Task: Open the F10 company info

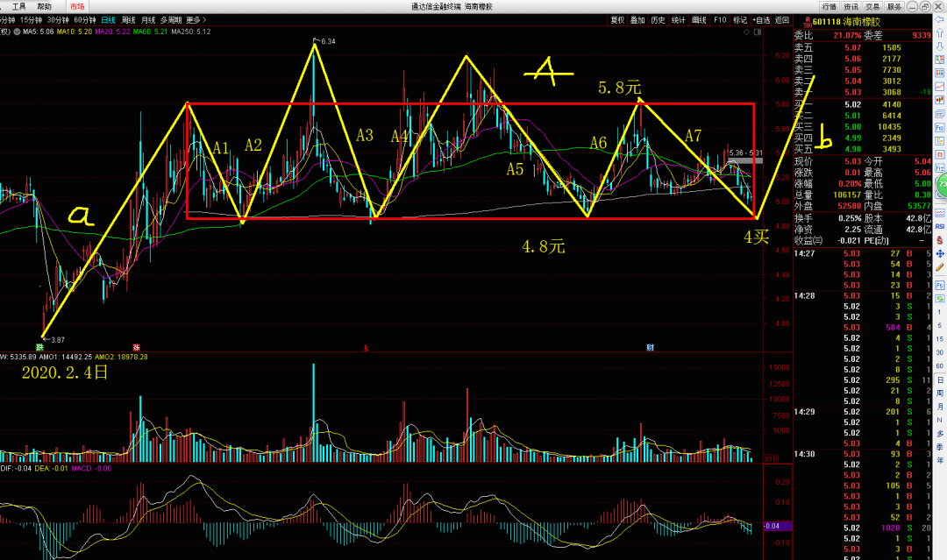Action: [720, 20]
